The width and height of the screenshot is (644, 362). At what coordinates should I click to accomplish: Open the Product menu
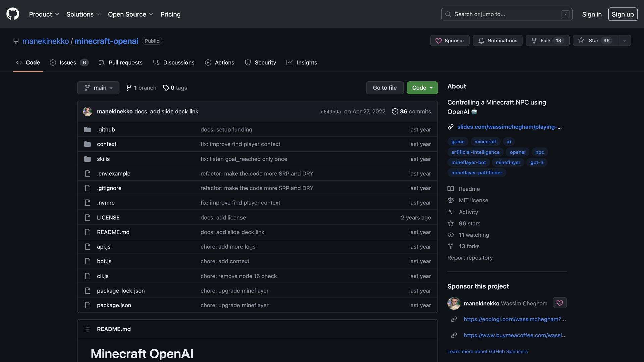pyautogui.click(x=44, y=14)
